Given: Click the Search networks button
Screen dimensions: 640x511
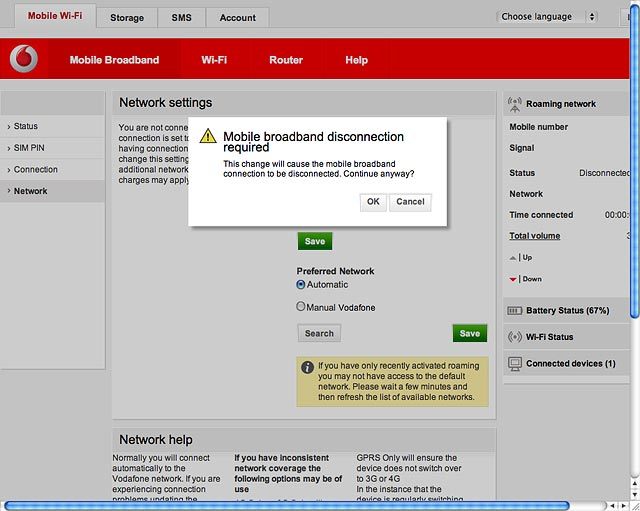Looking at the screenshot, I should click(319, 333).
